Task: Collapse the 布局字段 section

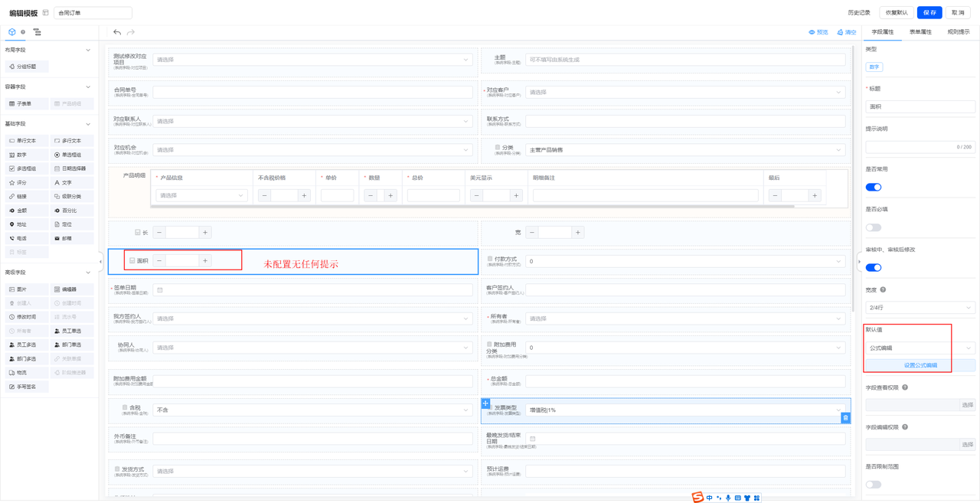Action: tap(88, 50)
